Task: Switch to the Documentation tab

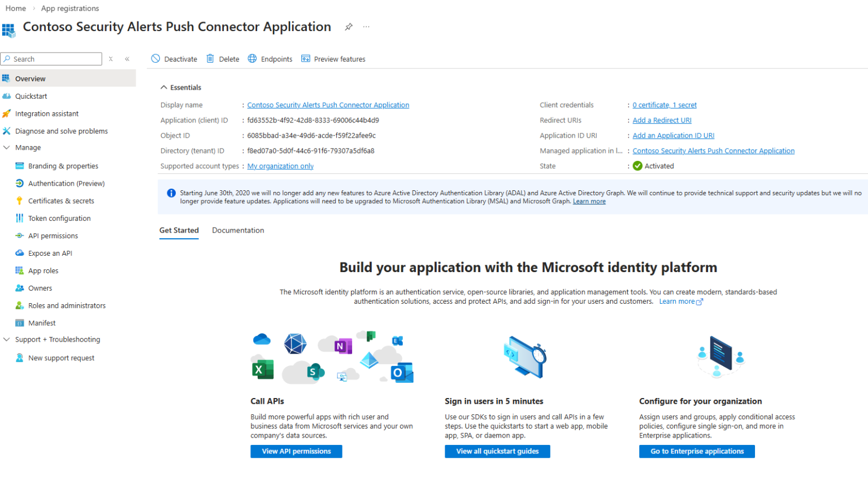Action: point(238,230)
